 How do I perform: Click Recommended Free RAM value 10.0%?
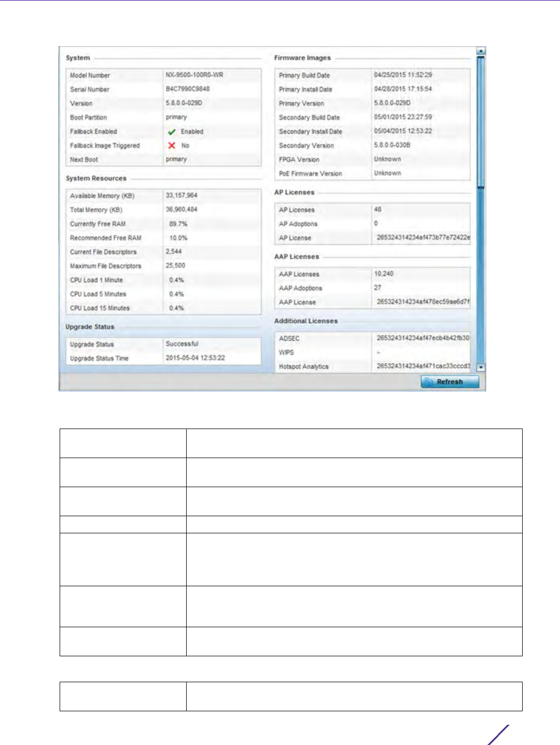[x=178, y=238]
